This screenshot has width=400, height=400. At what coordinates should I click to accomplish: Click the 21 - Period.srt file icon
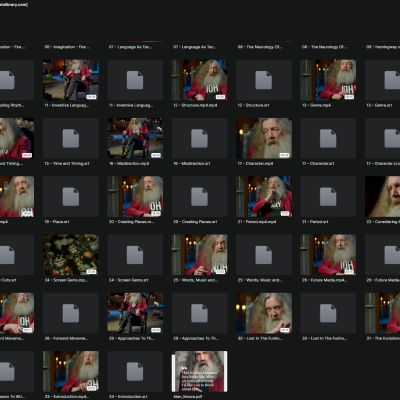click(x=328, y=197)
